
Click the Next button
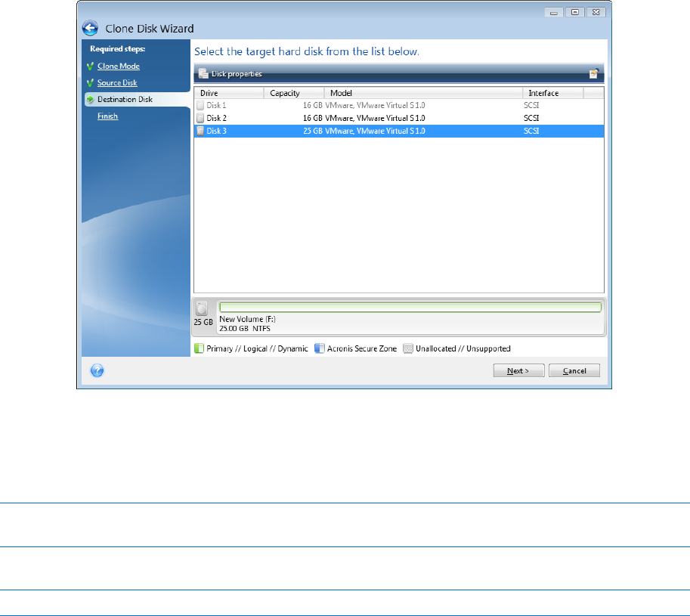coord(518,370)
